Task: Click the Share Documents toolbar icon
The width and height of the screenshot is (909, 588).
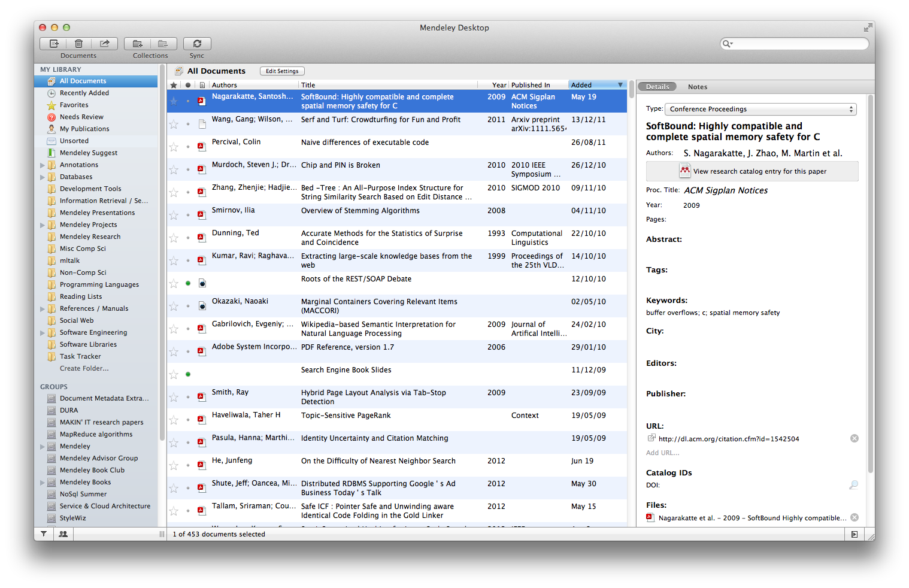Action: pyautogui.click(x=104, y=44)
